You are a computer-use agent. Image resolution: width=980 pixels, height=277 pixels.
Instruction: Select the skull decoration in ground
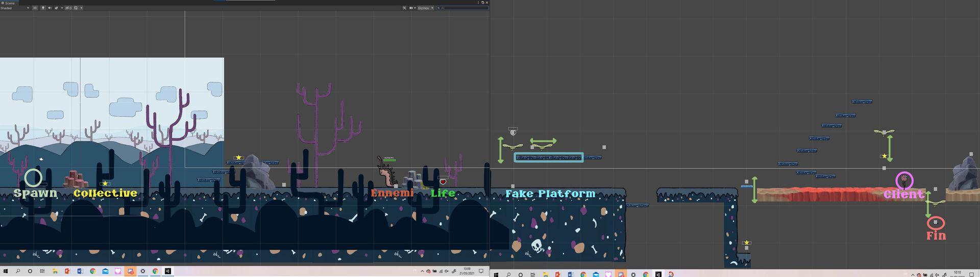536,246
